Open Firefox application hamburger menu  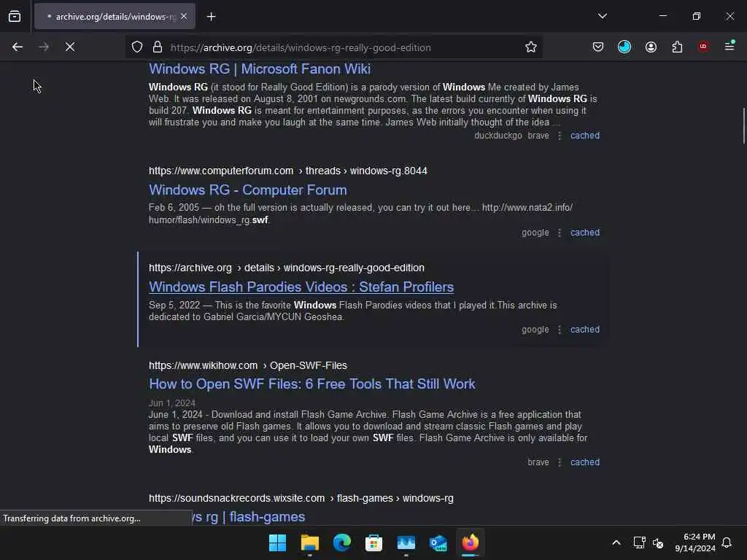pyautogui.click(x=729, y=46)
